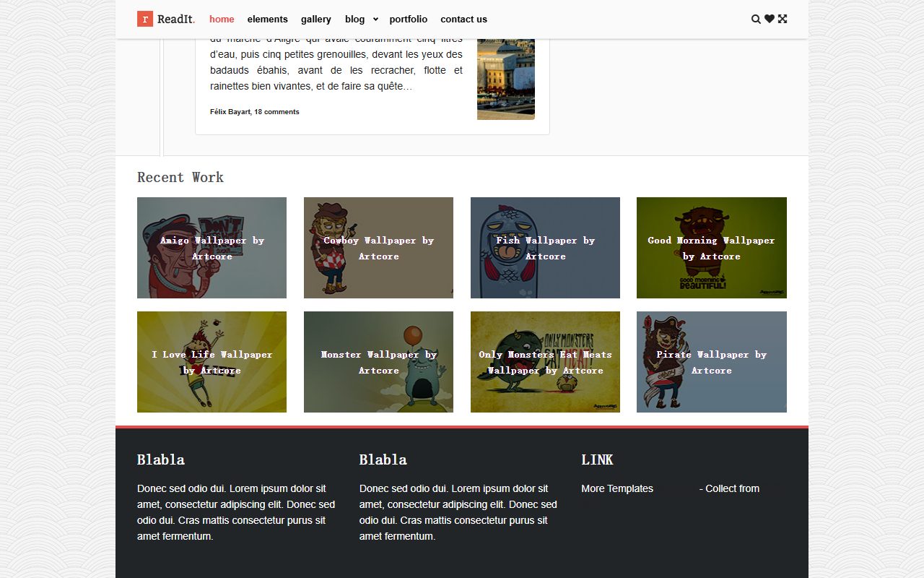
Task: Open the search icon in the header
Action: (756, 20)
